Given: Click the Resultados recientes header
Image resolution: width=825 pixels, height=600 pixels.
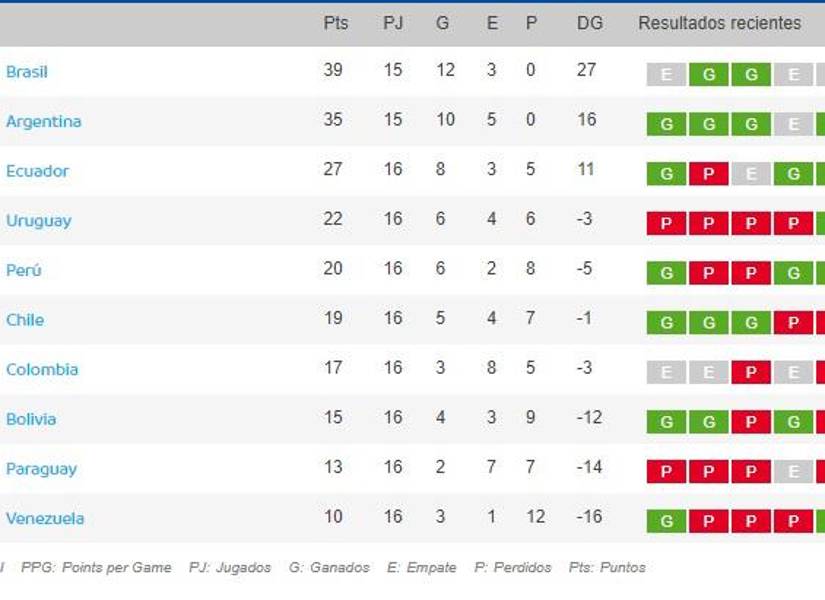Looking at the screenshot, I should click(x=719, y=23).
